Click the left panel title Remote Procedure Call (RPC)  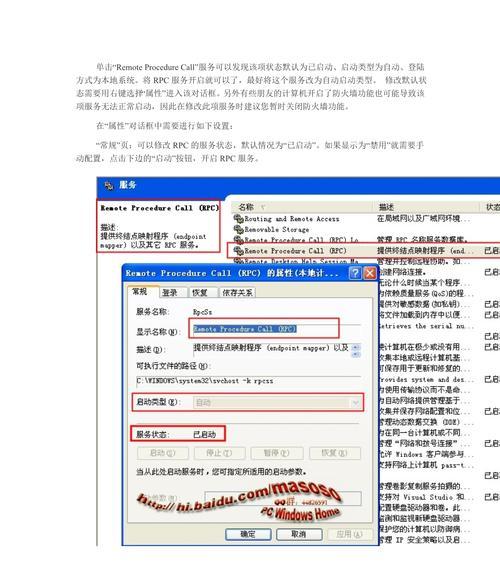point(160,208)
